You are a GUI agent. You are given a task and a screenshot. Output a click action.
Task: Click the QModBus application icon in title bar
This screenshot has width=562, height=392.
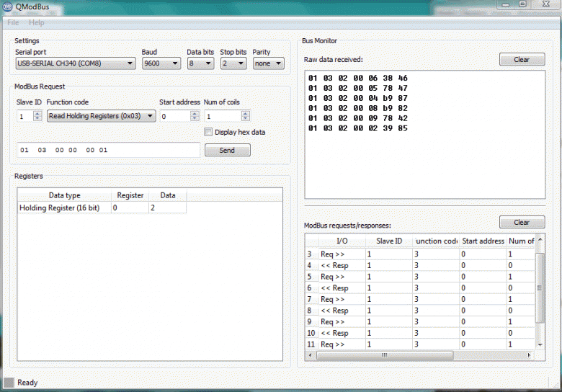pos(6,6)
